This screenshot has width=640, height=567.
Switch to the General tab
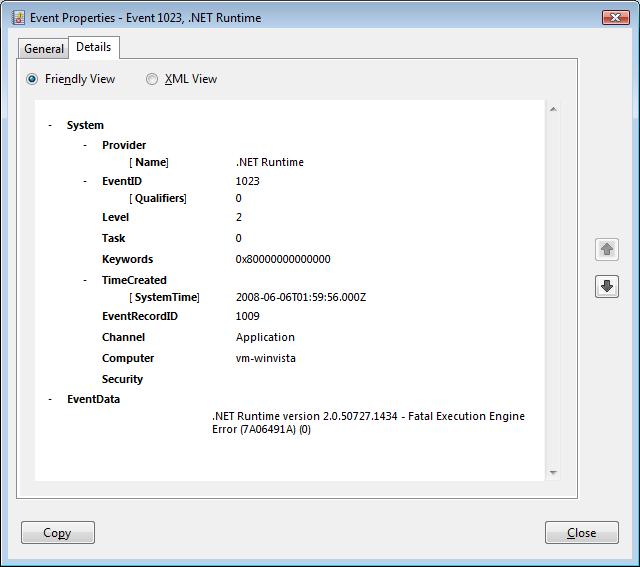point(44,49)
